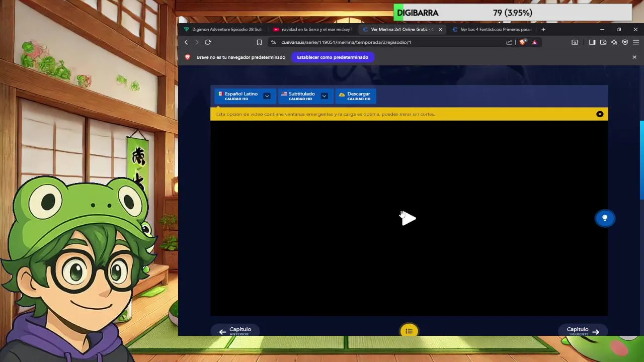The width and height of the screenshot is (644, 362).
Task: Close the Ver Merlina 2x1 tab
Action: click(x=440, y=29)
